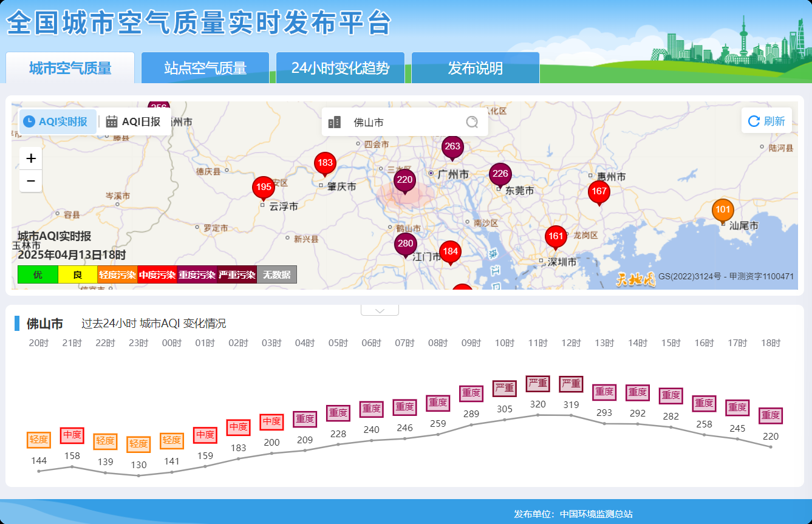Screen dimensions: 812x524
Task: Click the 09时 data point valued 289
Action: coord(471,424)
